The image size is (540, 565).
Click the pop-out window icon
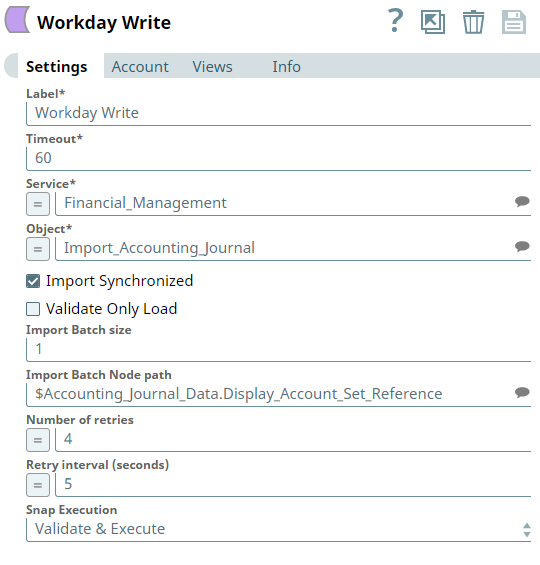(x=433, y=22)
